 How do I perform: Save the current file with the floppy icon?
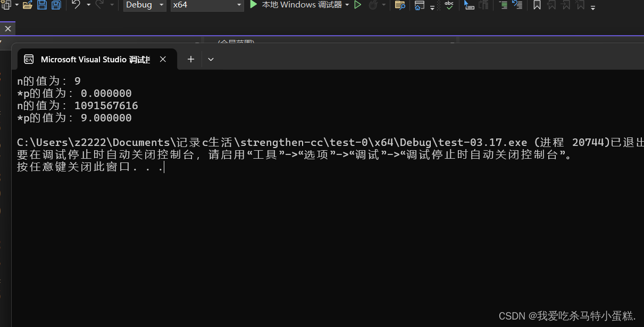42,5
